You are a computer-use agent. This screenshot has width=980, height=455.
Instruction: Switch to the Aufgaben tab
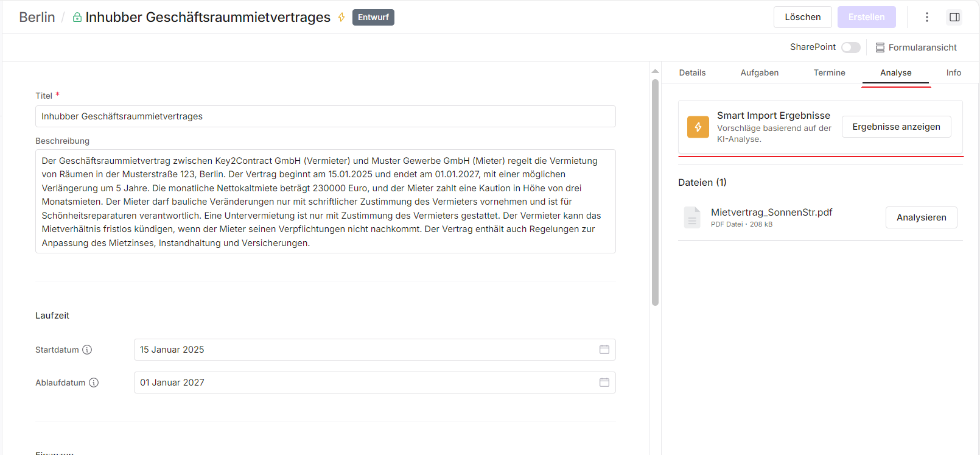pos(759,72)
